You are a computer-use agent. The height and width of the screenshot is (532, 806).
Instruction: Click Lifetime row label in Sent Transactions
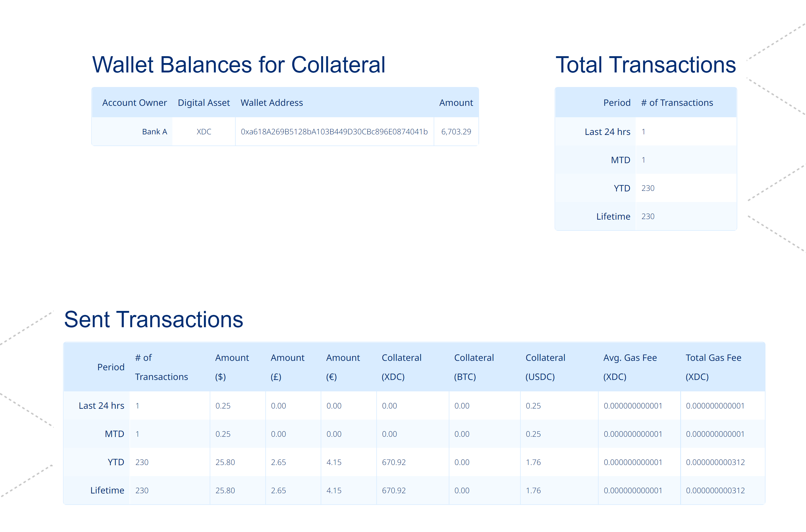pos(107,490)
